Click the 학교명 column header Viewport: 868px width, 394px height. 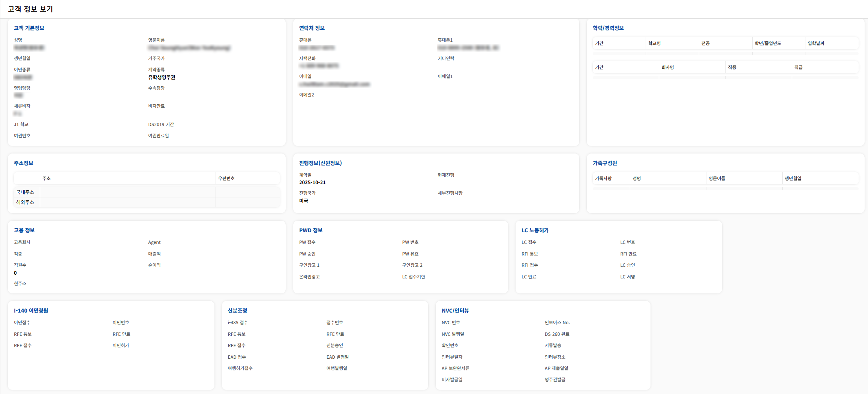654,44
